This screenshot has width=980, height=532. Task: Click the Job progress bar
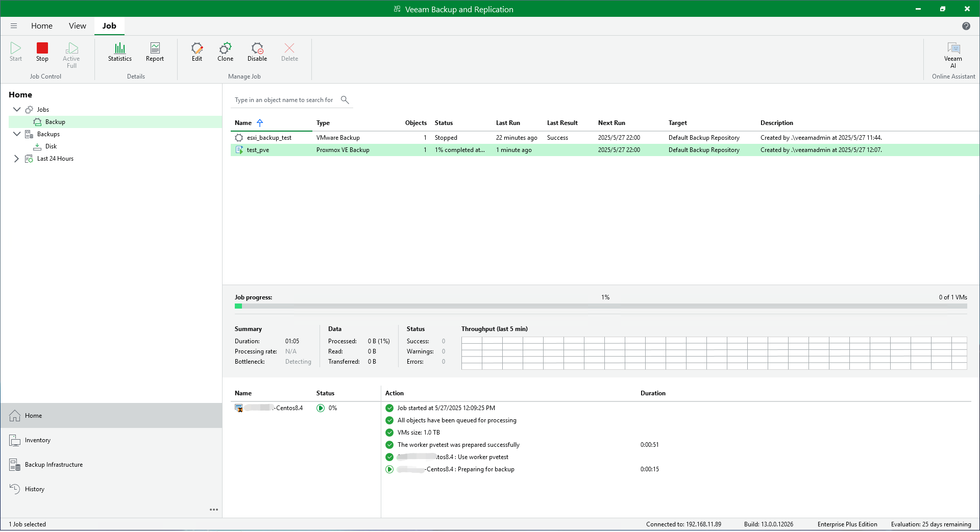pyautogui.click(x=601, y=307)
